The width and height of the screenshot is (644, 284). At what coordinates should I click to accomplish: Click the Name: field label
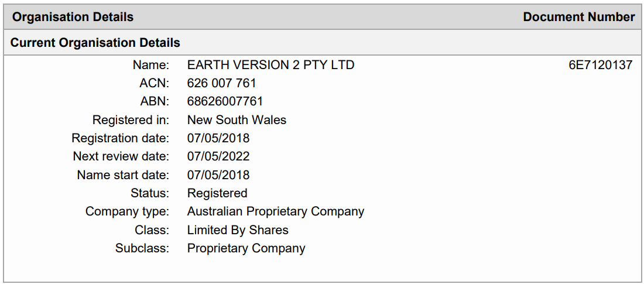pyautogui.click(x=150, y=65)
